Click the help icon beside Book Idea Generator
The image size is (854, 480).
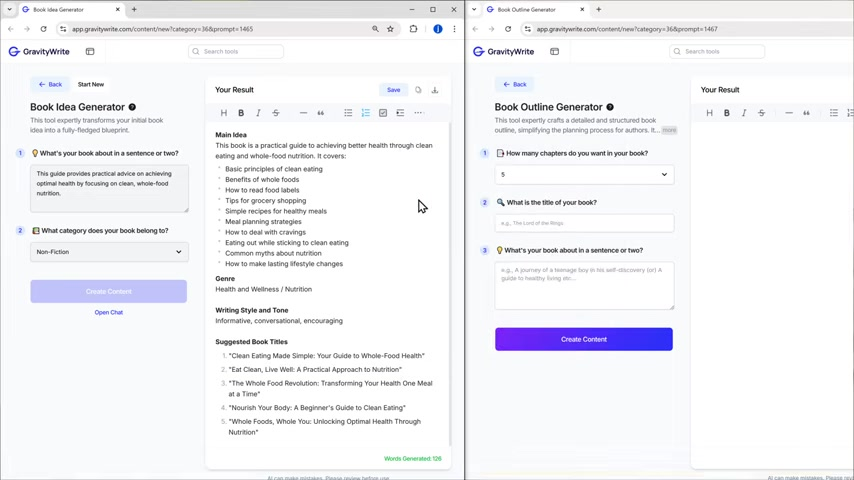tap(132, 107)
